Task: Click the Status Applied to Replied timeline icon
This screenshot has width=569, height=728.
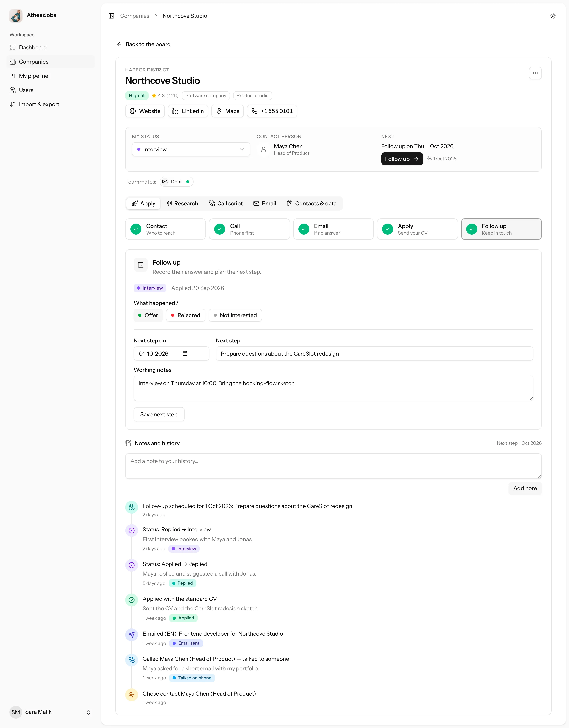Action: pyautogui.click(x=132, y=565)
